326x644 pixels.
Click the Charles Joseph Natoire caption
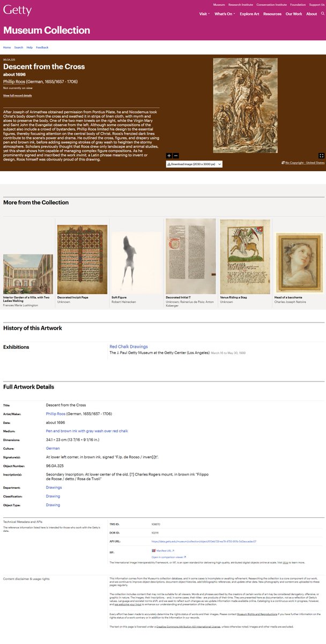[x=290, y=302]
